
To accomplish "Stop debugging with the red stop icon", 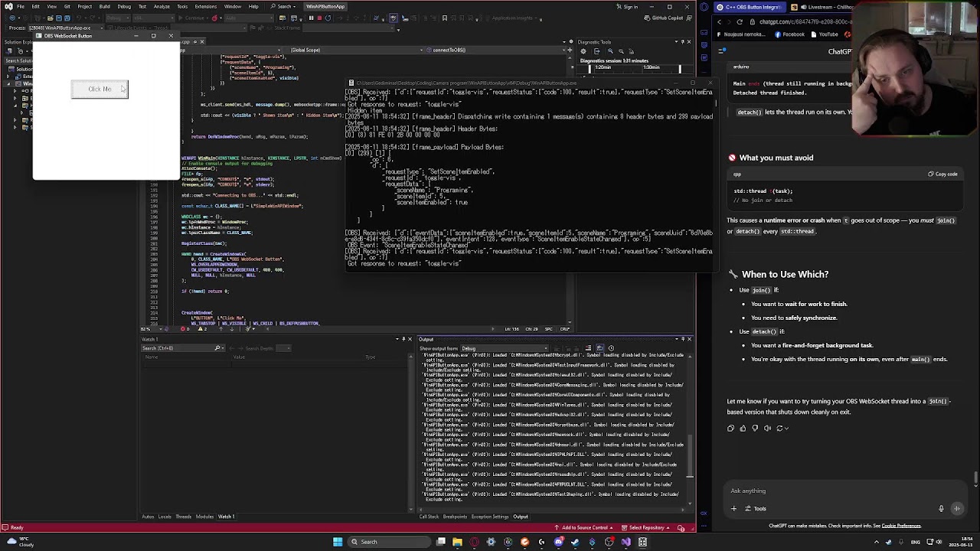I will (x=320, y=18).
